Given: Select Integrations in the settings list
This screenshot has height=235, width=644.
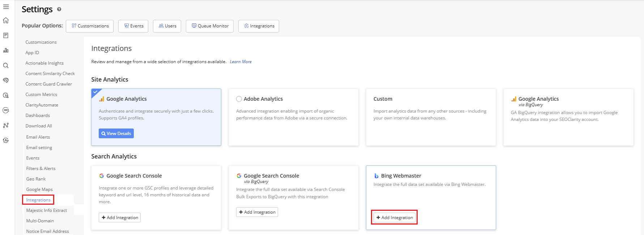Looking at the screenshot, I should tap(38, 200).
